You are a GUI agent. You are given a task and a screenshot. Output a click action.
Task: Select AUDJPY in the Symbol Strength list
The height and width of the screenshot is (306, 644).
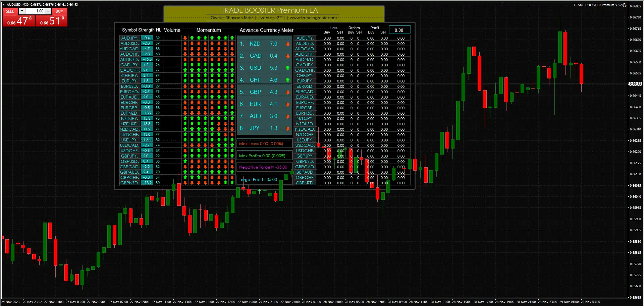coord(129,38)
